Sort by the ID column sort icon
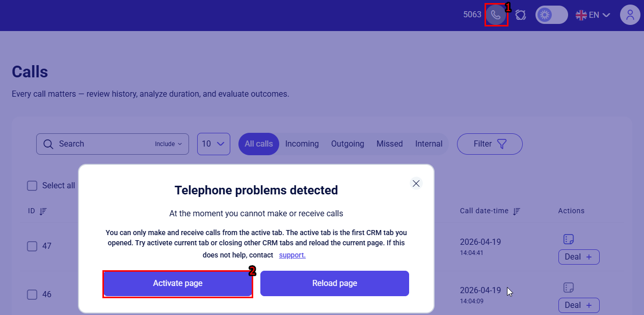The height and width of the screenshot is (315, 644). 43,211
